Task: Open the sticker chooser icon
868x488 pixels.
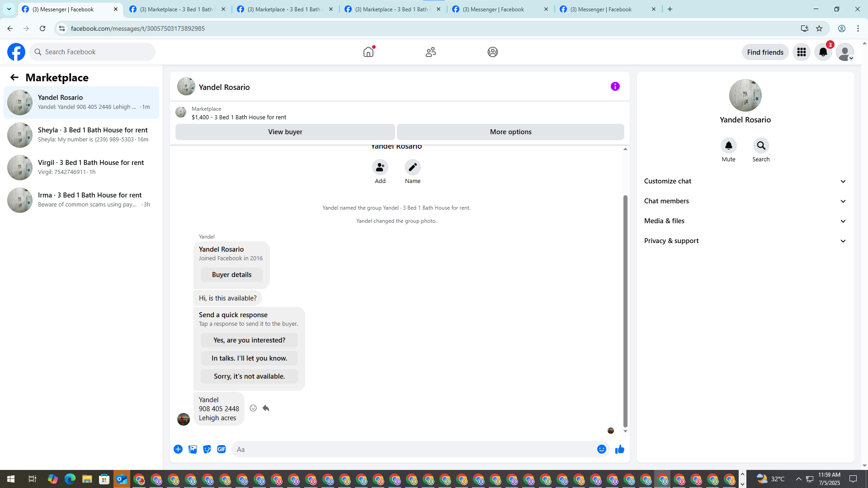Action: point(207,449)
